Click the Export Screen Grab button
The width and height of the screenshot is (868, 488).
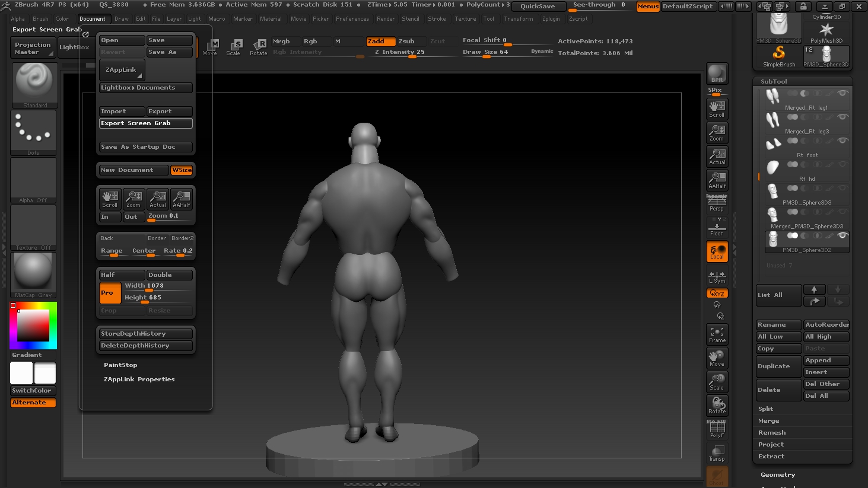(145, 123)
